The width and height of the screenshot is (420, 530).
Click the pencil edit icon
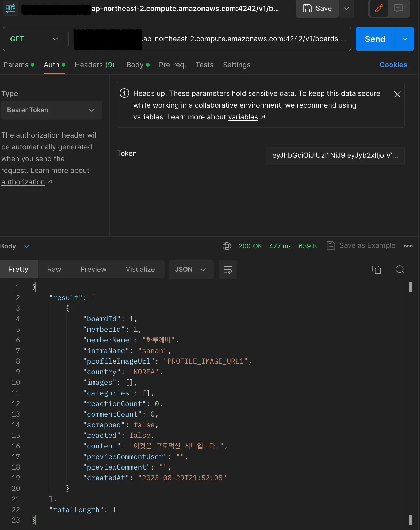coord(379,9)
